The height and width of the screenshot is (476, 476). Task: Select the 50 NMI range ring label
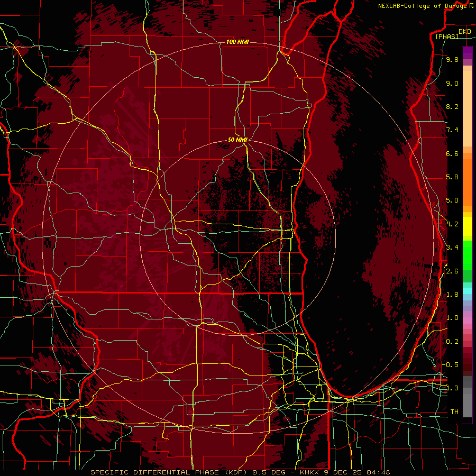point(237,140)
